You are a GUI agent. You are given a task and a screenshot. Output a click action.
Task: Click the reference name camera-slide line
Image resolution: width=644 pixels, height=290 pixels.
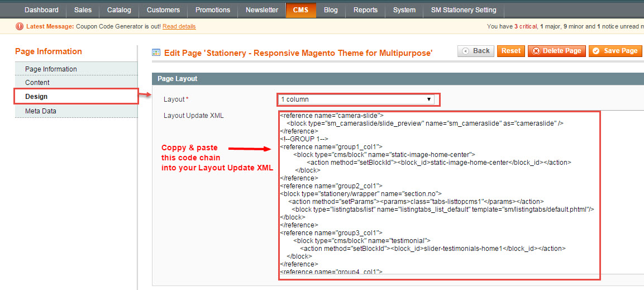tap(331, 116)
